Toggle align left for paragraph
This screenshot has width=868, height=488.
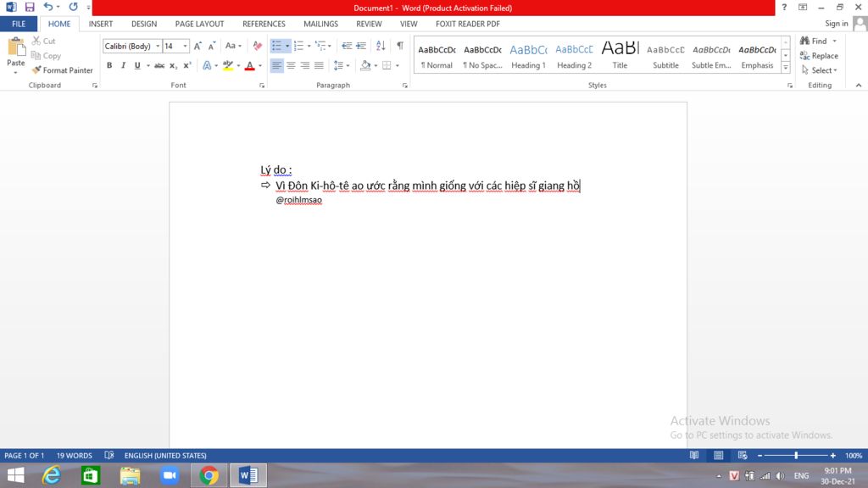point(276,65)
